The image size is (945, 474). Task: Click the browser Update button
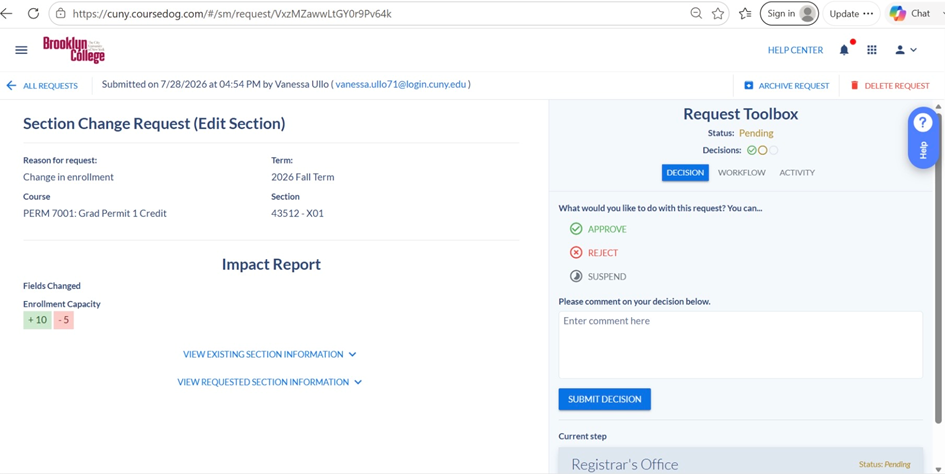pos(851,13)
